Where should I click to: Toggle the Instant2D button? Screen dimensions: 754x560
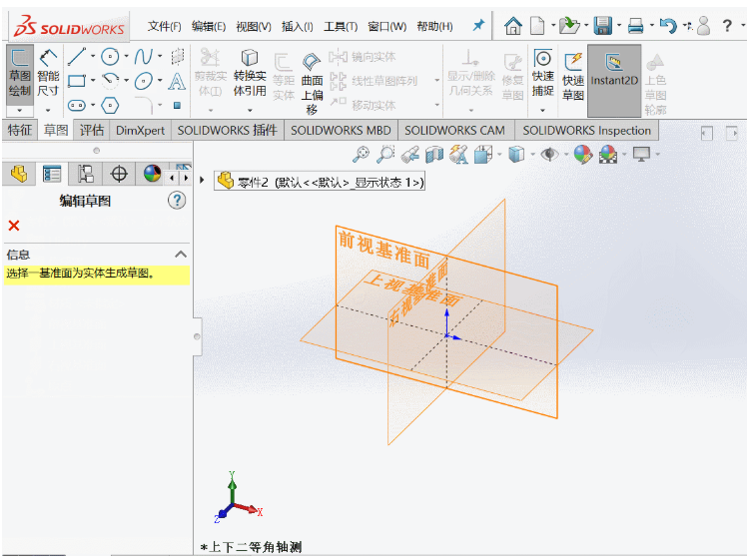click(614, 80)
